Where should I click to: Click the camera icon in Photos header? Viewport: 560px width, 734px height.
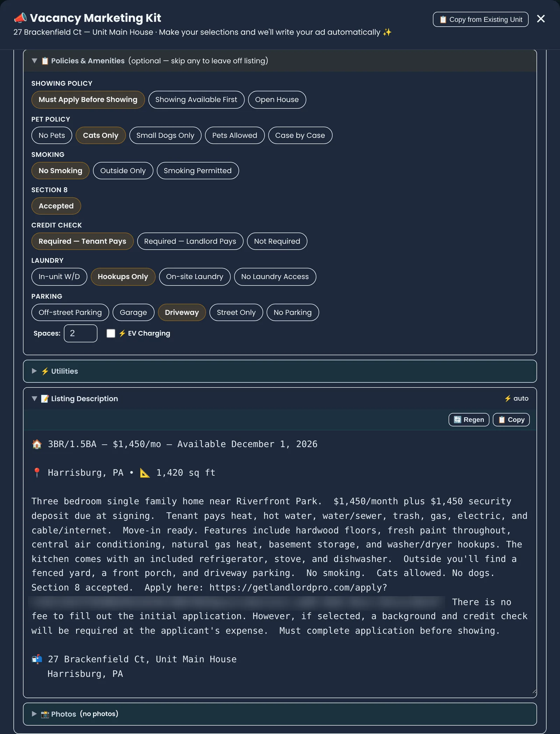pyautogui.click(x=45, y=714)
